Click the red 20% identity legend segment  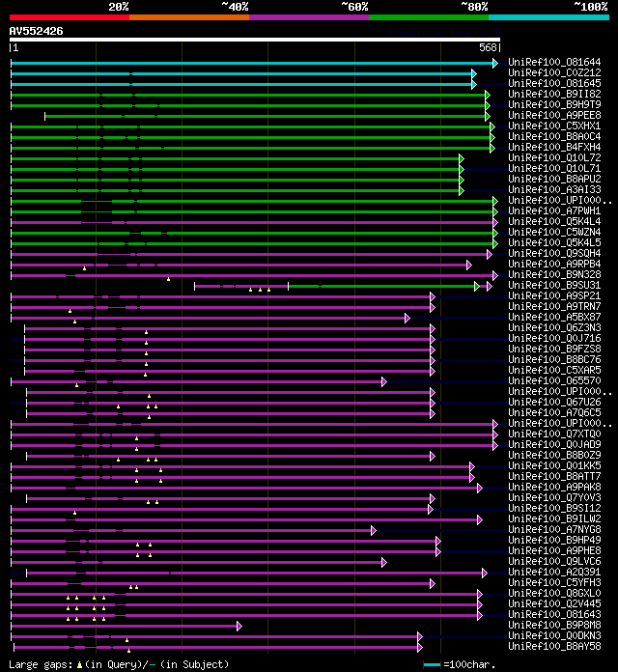tap(70, 17)
